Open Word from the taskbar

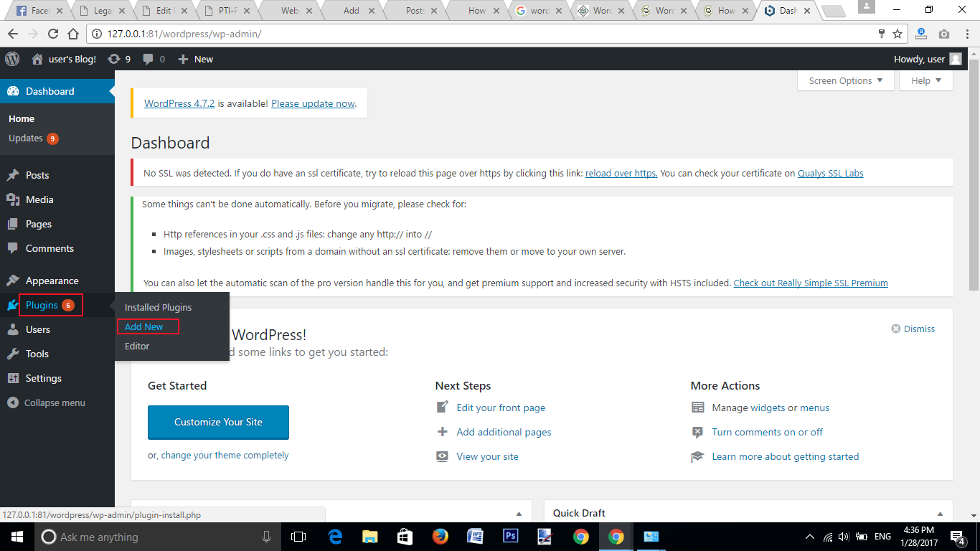tap(475, 537)
